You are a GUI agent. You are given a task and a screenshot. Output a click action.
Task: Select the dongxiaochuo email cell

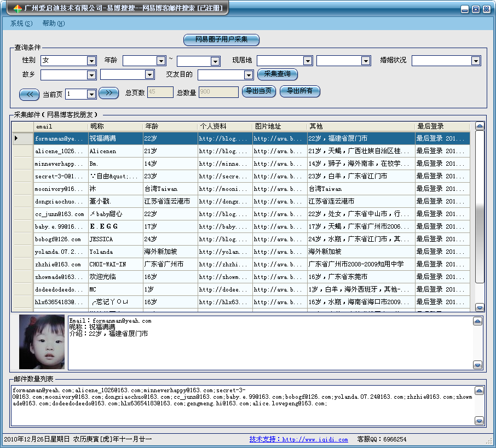[61, 201]
